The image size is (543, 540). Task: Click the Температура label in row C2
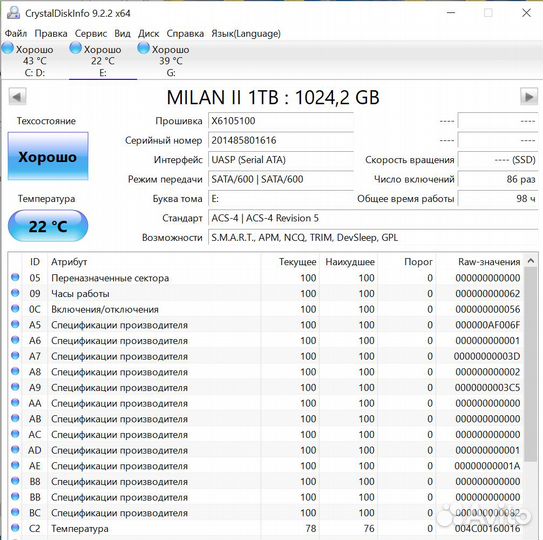point(80,529)
